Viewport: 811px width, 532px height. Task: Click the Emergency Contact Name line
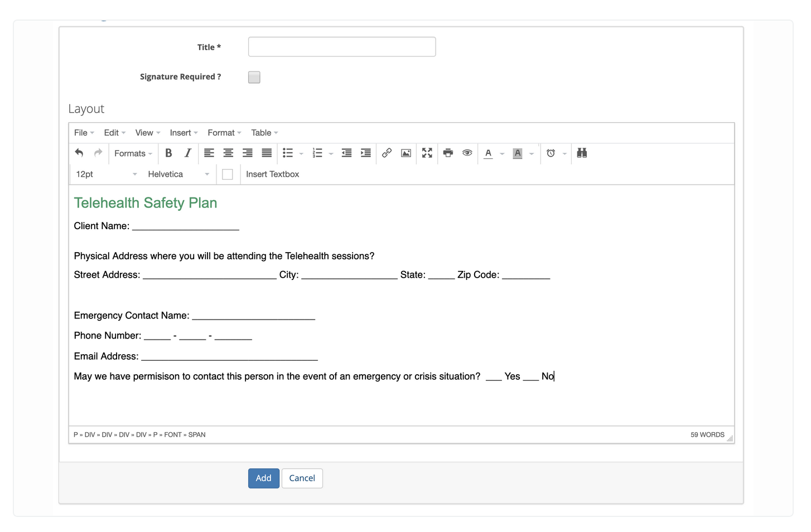tap(195, 316)
